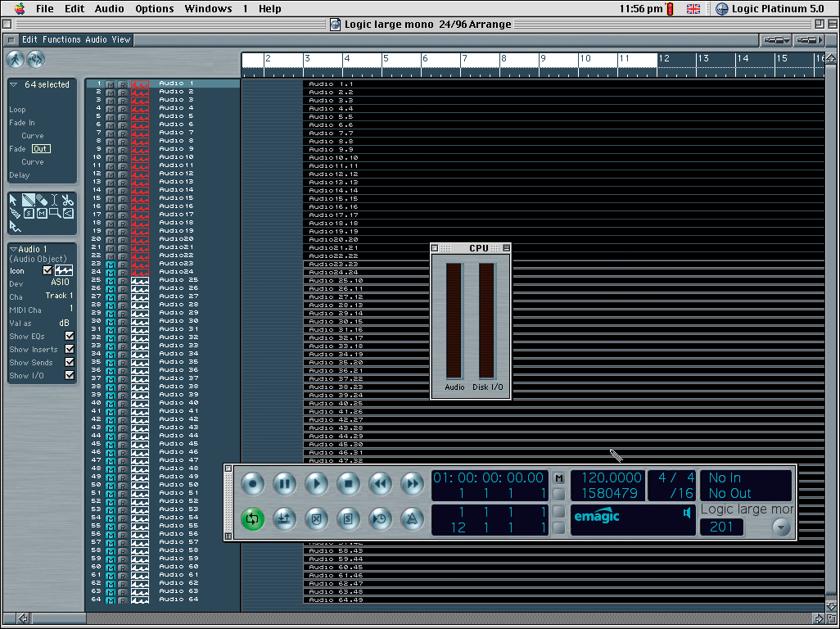Click the audio object icon thumbnail in the parameters
The image size is (840, 629).
[x=64, y=270]
